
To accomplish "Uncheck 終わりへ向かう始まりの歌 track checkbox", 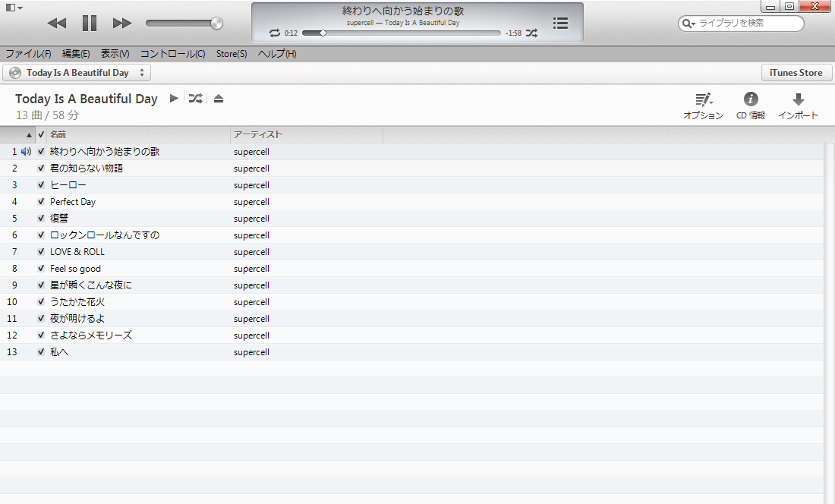I will click(41, 152).
